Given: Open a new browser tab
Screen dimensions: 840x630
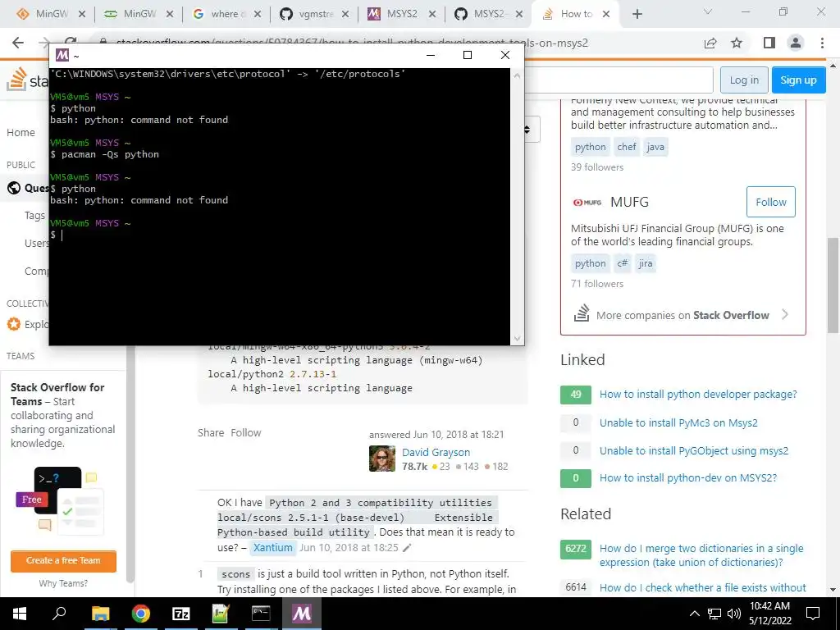Looking at the screenshot, I should coord(637,15).
